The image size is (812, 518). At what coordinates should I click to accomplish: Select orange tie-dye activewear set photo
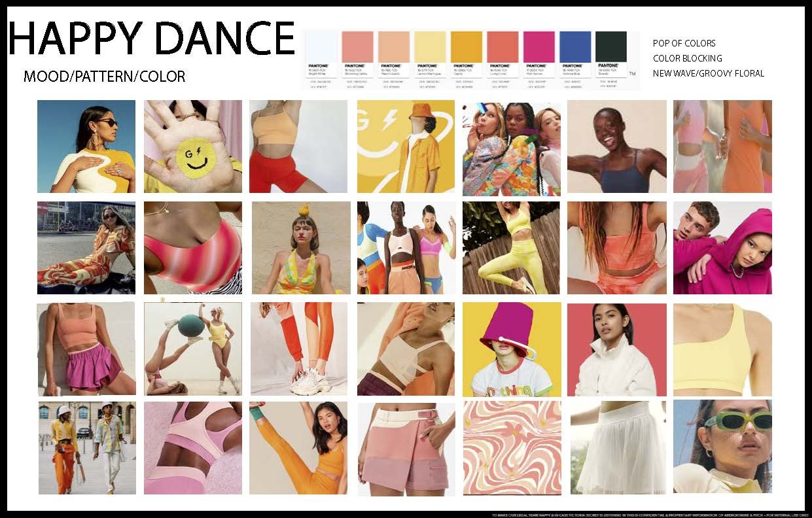click(x=617, y=248)
